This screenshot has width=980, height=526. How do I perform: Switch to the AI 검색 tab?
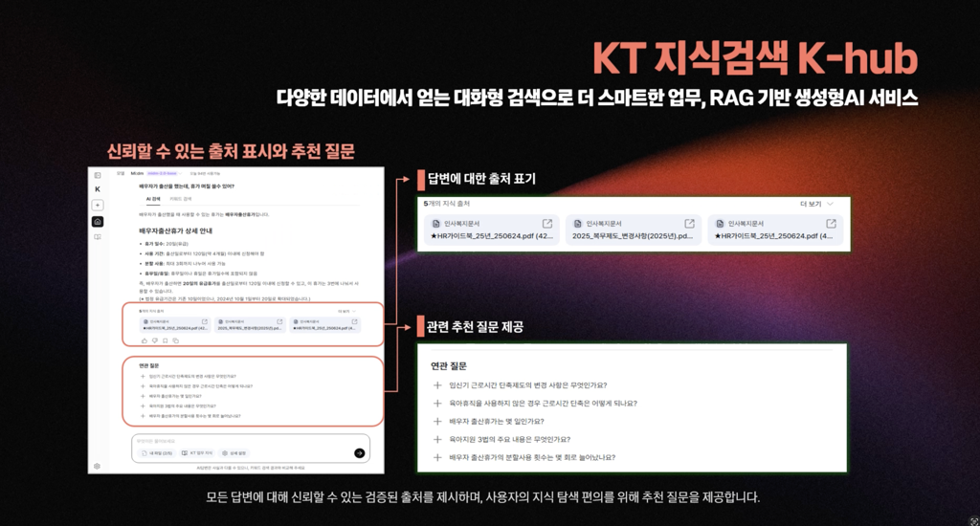tap(153, 199)
